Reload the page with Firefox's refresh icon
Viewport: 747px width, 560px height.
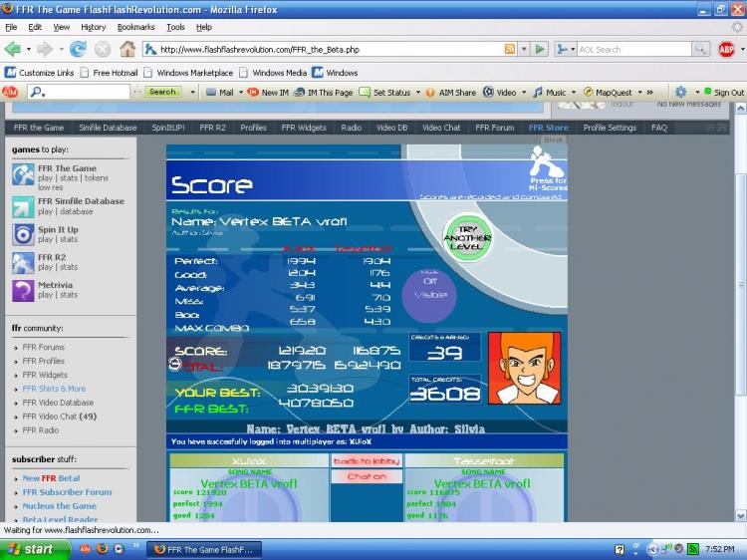pos(77,49)
